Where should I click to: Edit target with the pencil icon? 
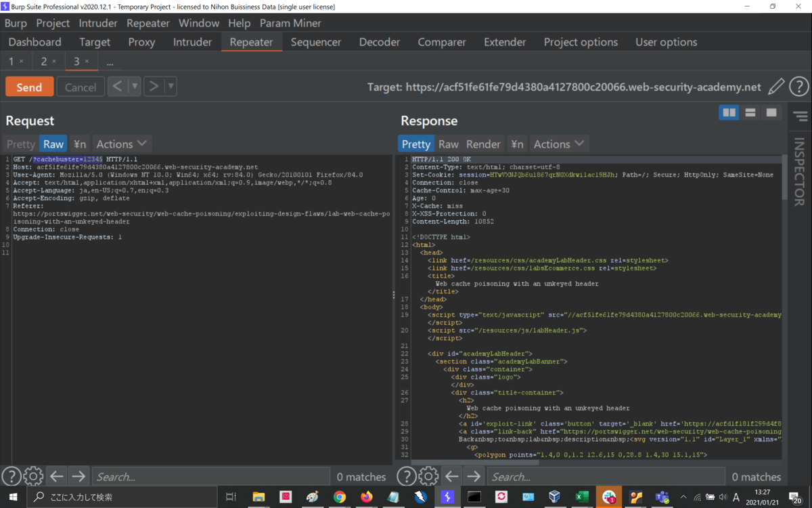(x=776, y=87)
